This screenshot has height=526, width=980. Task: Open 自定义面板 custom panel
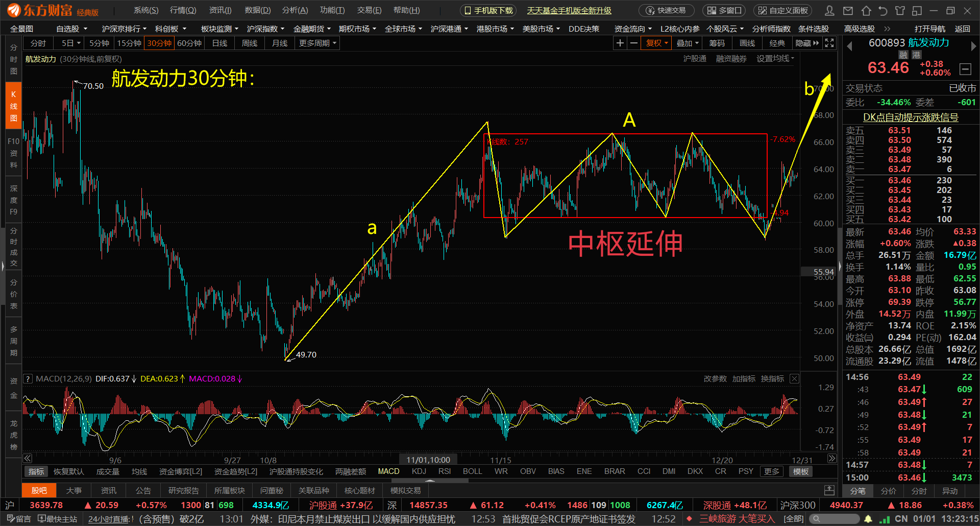tap(783, 10)
